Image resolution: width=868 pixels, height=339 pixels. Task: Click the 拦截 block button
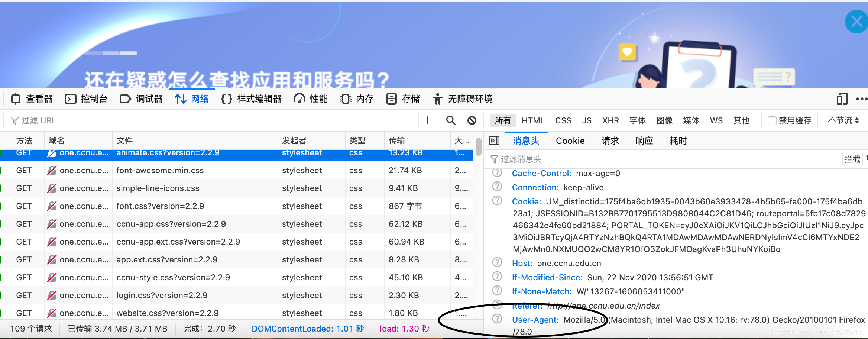coord(852,159)
